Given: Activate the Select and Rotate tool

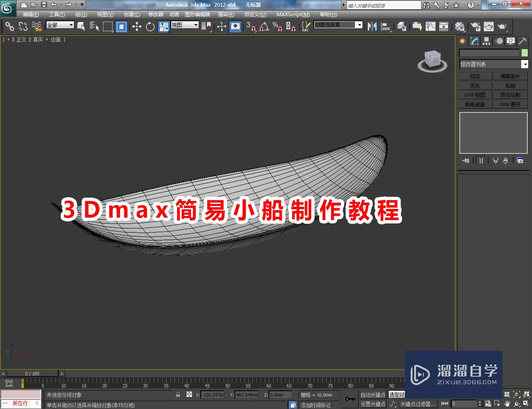Looking at the screenshot, I should (x=150, y=27).
